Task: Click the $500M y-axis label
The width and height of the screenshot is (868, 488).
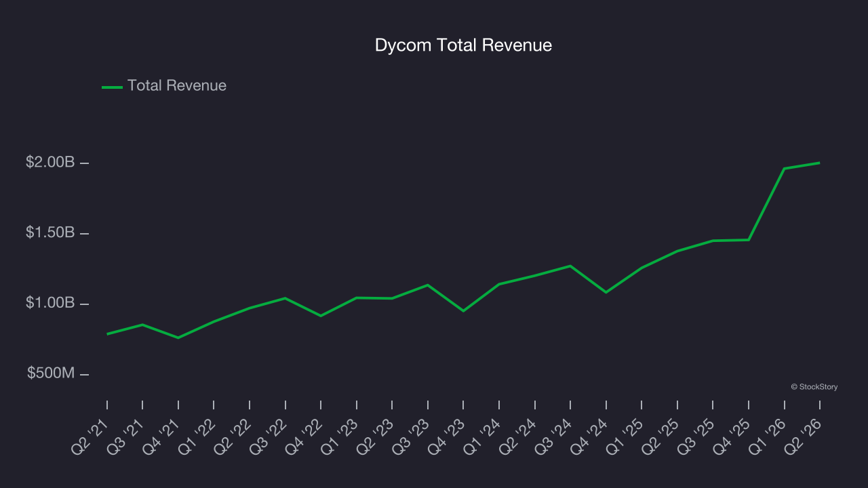Action: pyautogui.click(x=51, y=373)
